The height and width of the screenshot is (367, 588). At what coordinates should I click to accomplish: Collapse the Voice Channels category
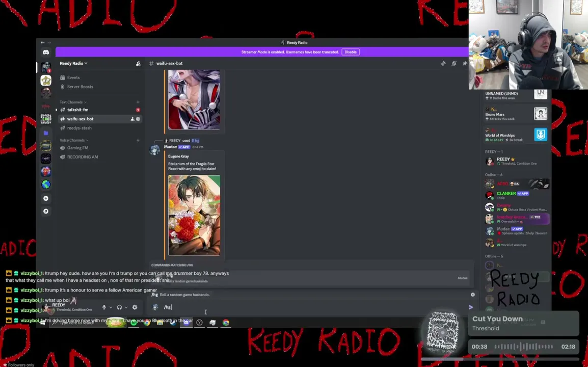tap(74, 140)
